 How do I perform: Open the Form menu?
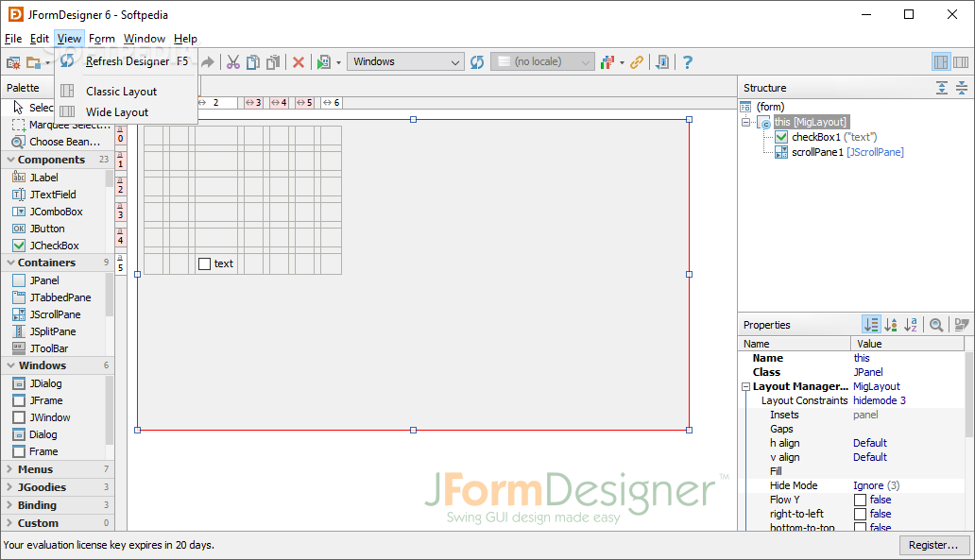pos(102,39)
